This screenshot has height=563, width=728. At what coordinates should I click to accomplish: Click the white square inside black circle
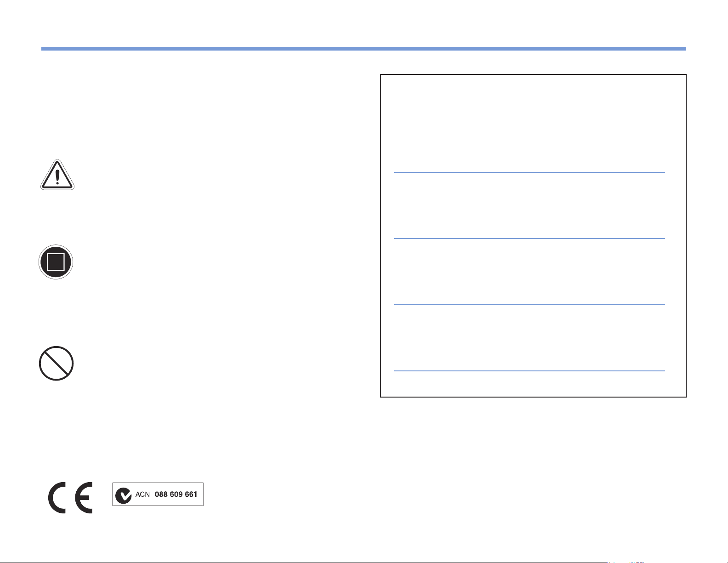point(56,262)
